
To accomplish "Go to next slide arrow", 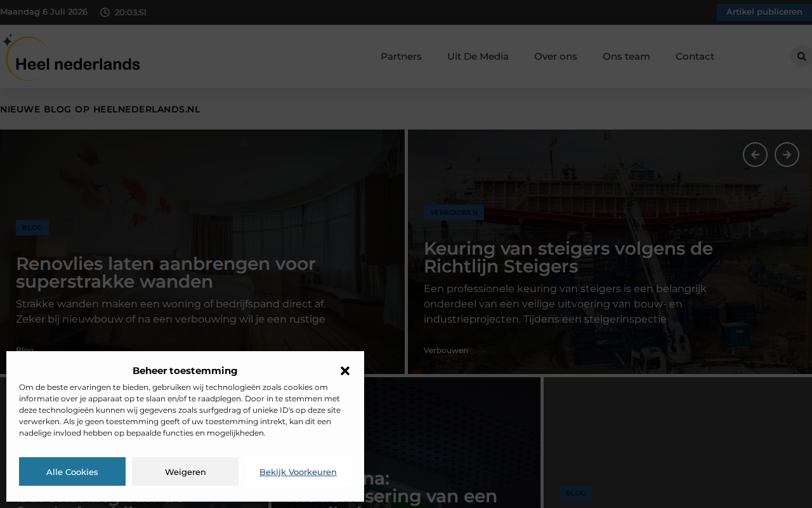I will pyautogui.click(x=787, y=155).
